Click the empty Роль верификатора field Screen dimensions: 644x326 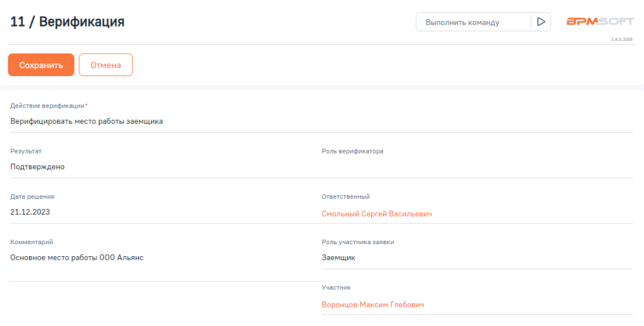tap(477, 167)
